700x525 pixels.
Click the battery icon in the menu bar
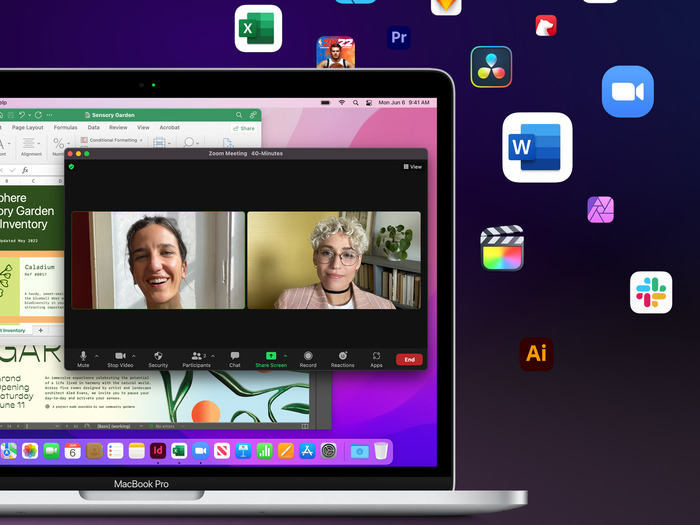[x=325, y=103]
